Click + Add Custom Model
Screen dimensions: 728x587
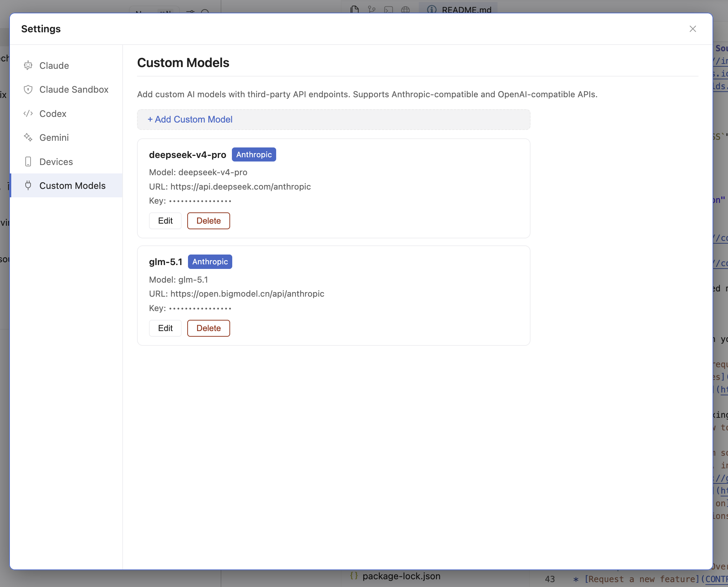coord(333,119)
